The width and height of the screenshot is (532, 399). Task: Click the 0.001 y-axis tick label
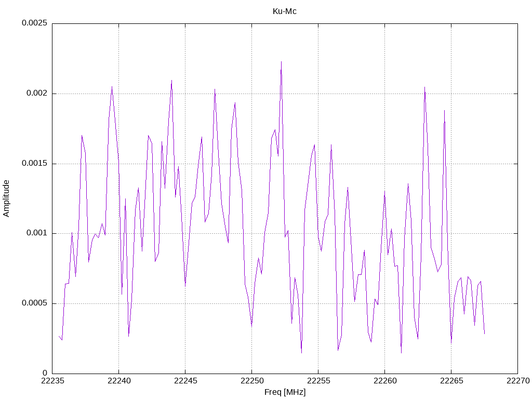(x=37, y=233)
